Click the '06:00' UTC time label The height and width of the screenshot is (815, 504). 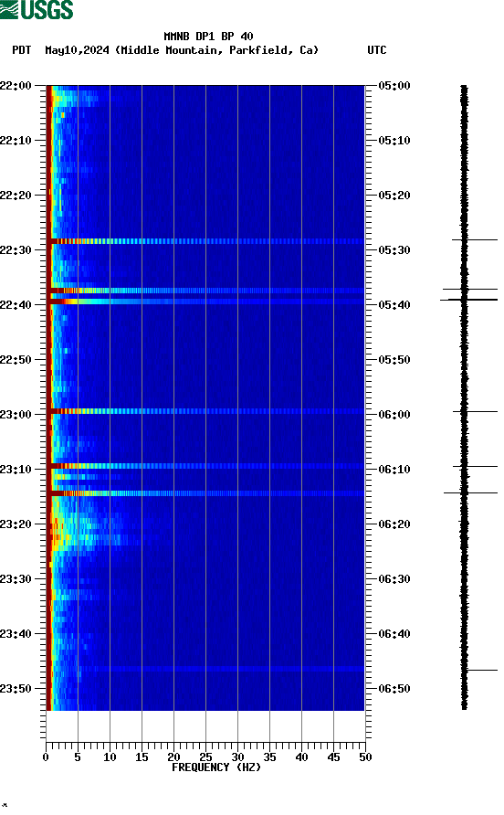(x=394, y=415)
